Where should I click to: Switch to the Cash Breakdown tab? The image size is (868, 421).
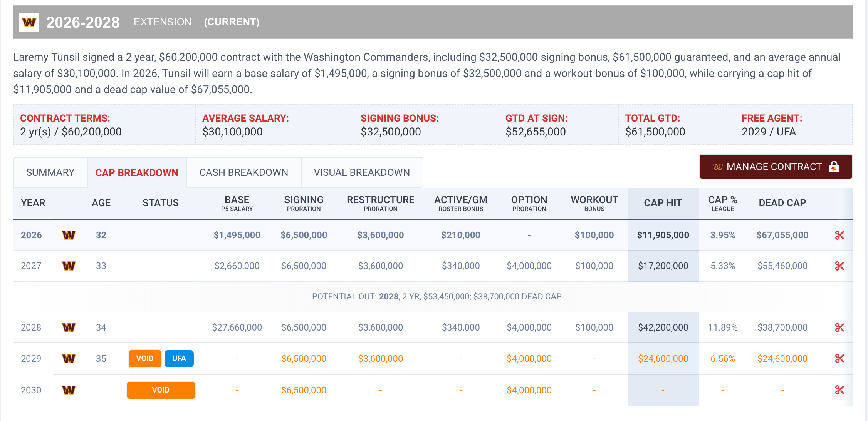(243, 172)
